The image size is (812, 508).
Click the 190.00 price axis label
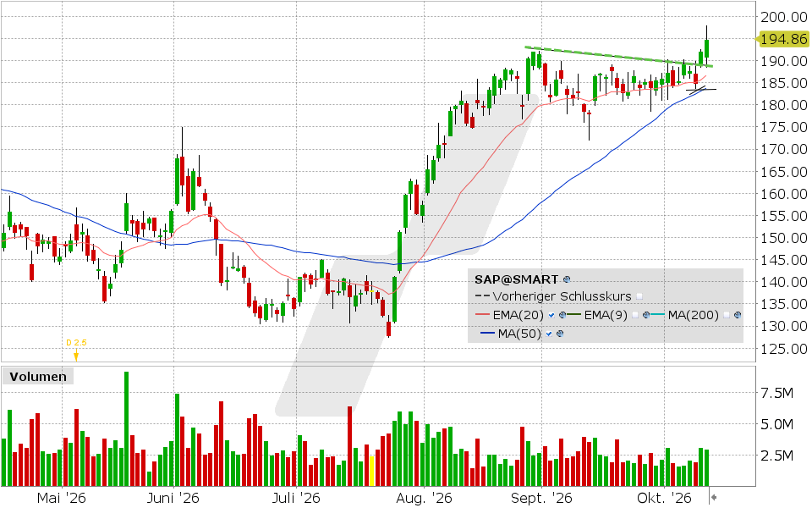tap(783, 61)
